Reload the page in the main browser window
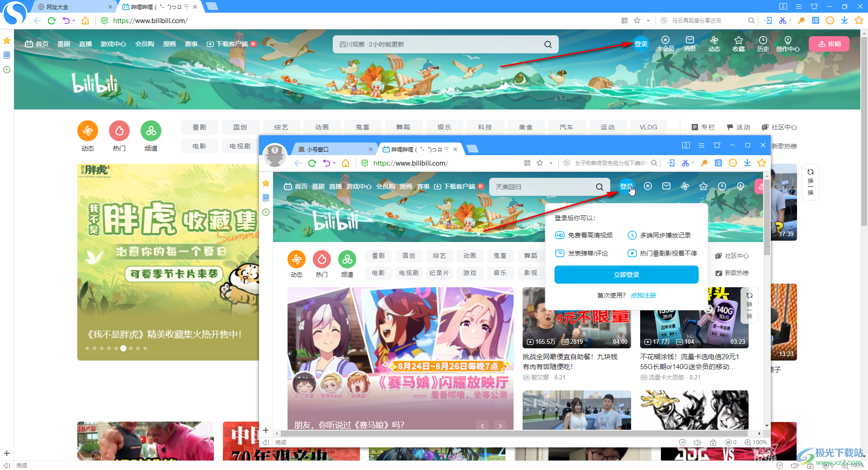Viewport: 868px width, 470px height. click(52, 20)
